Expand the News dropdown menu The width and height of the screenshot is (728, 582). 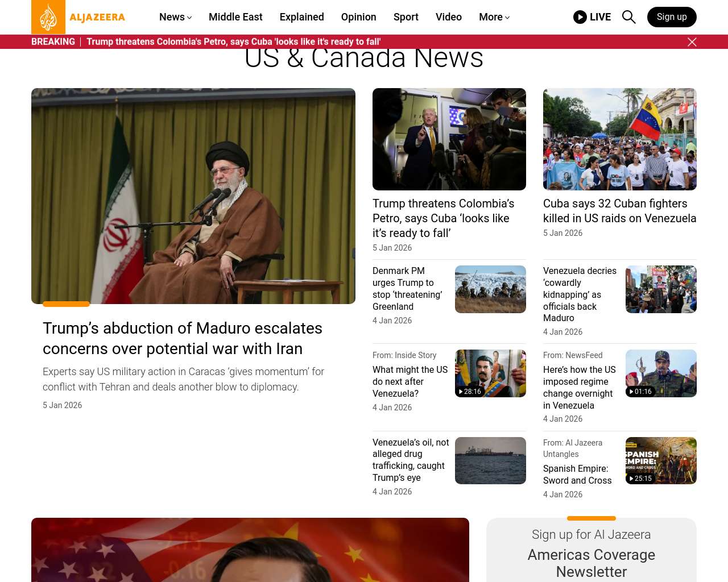coord(175,17)
